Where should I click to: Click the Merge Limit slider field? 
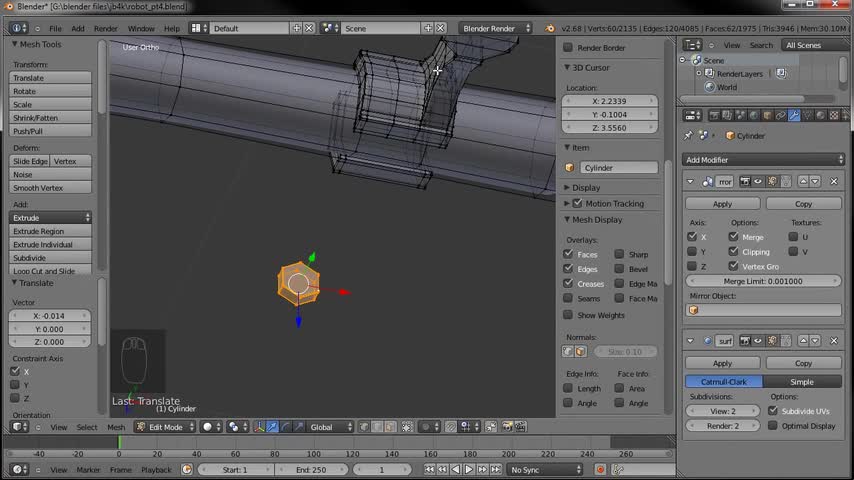coord(763,281)
